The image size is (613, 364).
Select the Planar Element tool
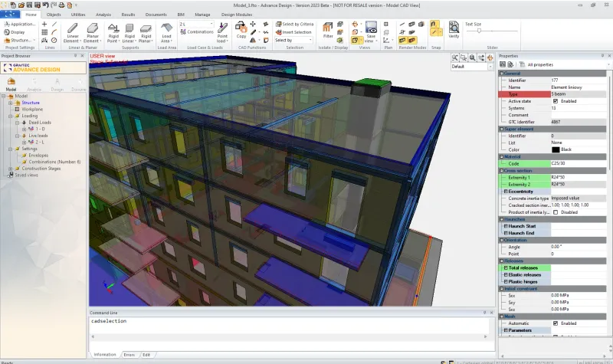(92, 32)
